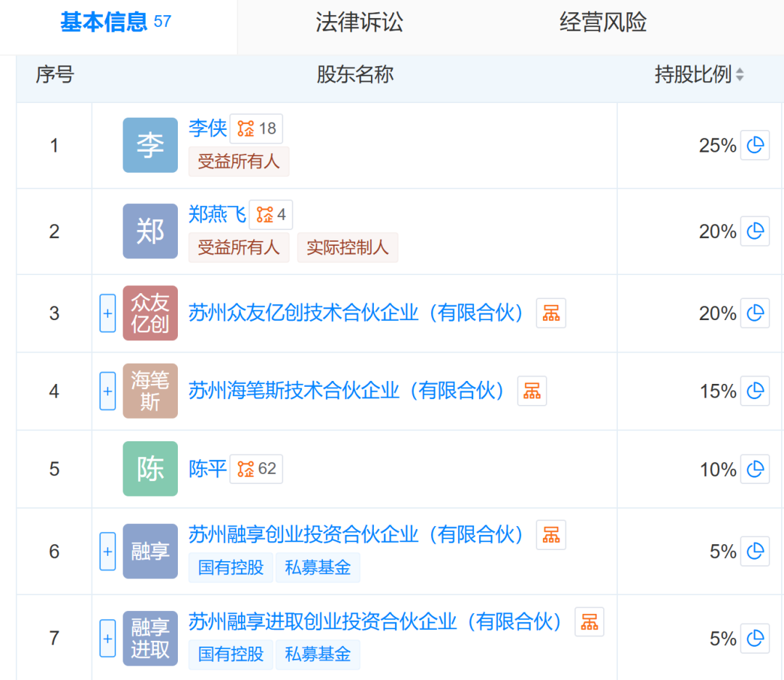Open pie chart icon for 郑燕飞 row

pos(754,232)
